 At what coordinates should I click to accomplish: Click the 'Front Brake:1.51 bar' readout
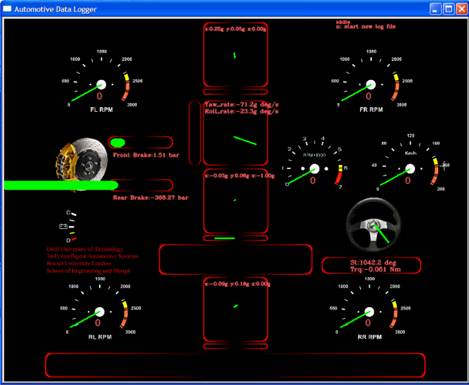146,155
